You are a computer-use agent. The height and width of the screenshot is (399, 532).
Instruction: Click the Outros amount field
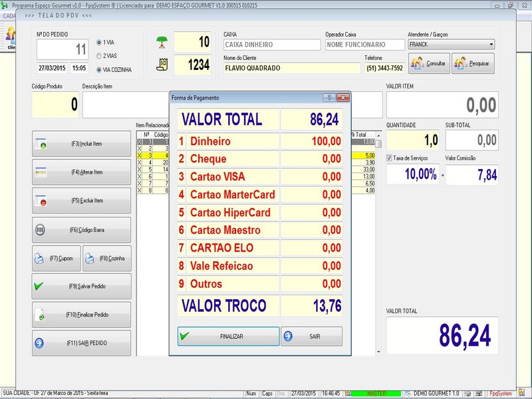pos(311,284)
